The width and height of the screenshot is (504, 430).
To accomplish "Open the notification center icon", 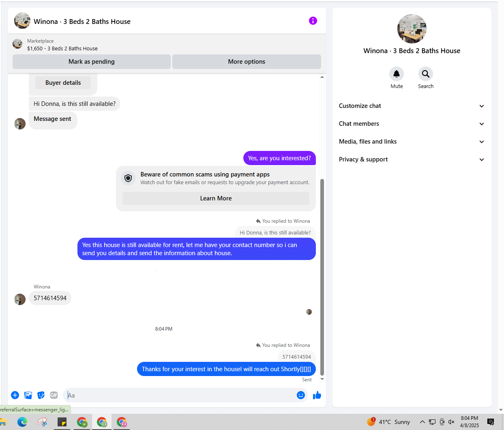I will coord(491,422).
